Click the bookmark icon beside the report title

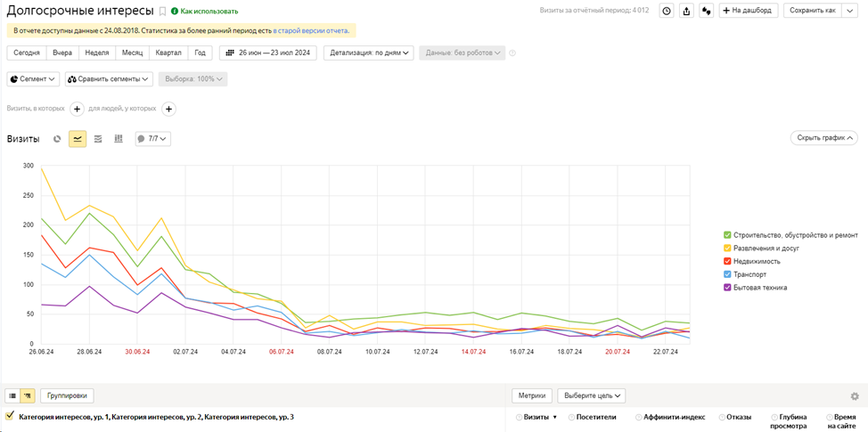(162, 12)
